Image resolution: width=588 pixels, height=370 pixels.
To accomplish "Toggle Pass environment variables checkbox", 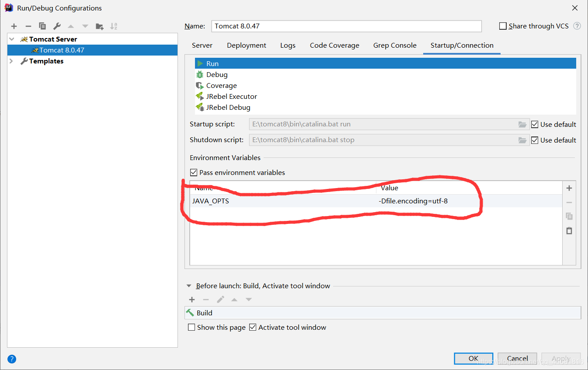I will [x=194, y=173].
